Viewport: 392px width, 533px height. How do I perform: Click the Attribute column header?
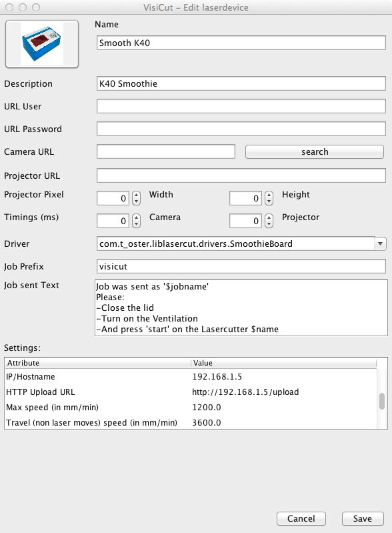click(98, 363)
